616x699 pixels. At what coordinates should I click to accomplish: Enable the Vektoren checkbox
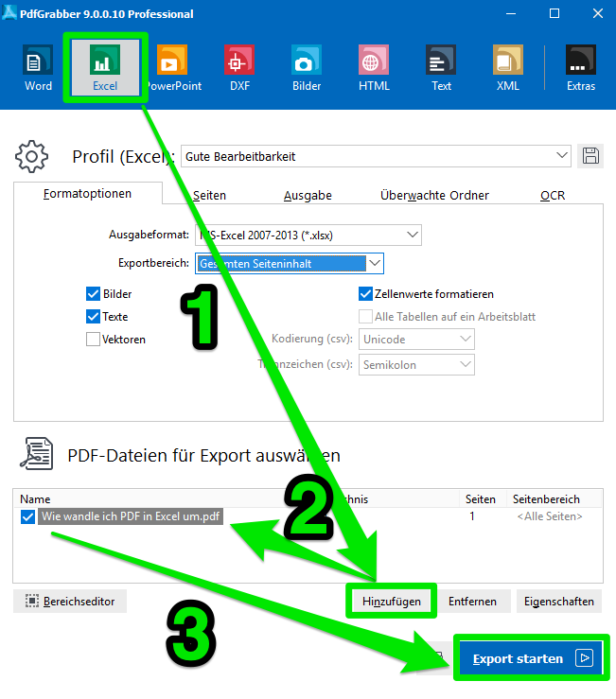click(x=94, y=340)
